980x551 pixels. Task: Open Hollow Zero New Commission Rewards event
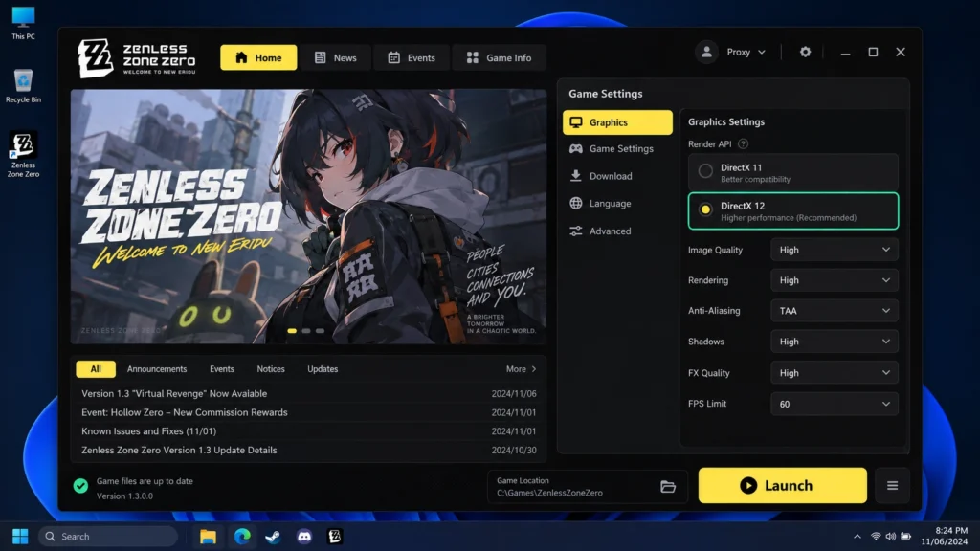[309, 412]
